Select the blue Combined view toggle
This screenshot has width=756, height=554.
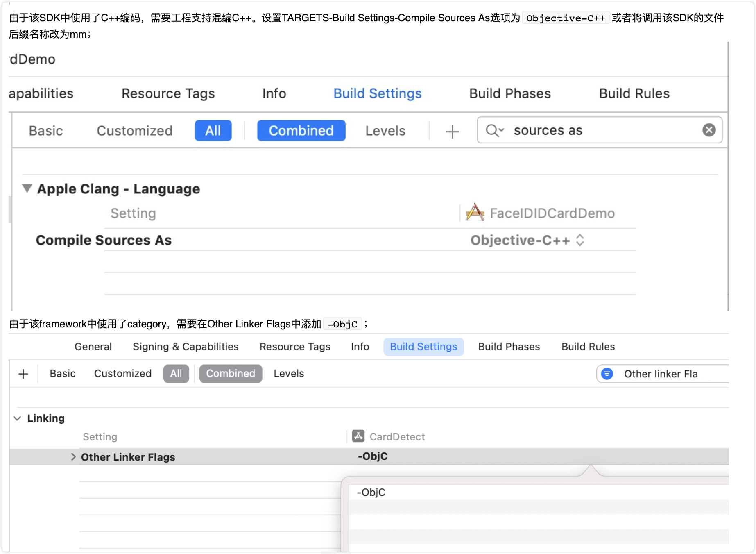[x=301, y=131]
